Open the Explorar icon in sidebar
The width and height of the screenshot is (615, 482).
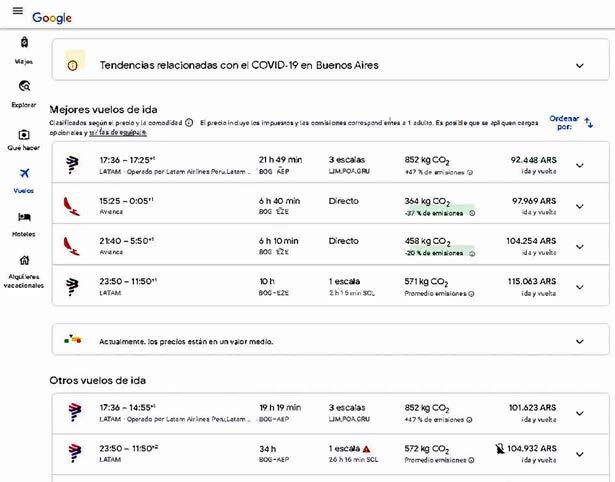click(25, 87)
